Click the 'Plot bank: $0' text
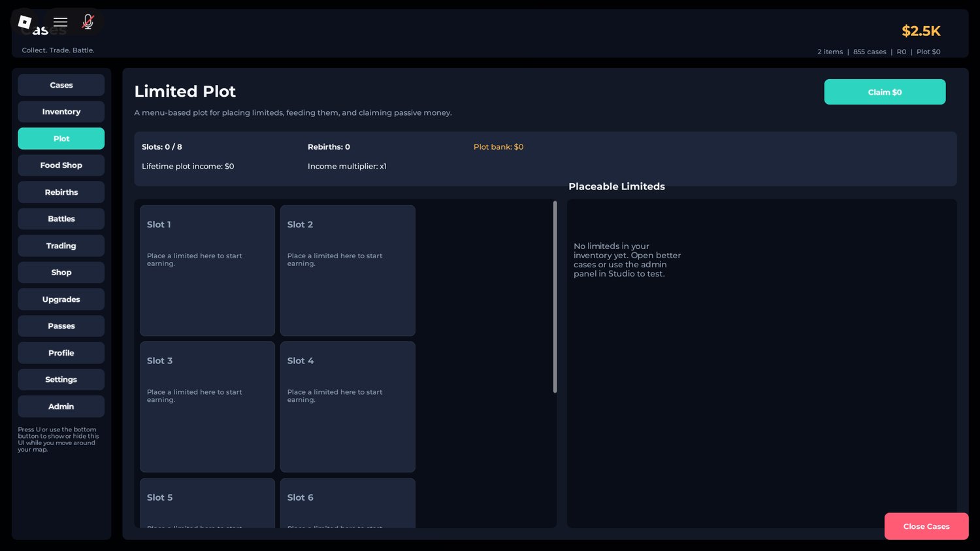Screen dimensions: 980x551 coord(498,147)
